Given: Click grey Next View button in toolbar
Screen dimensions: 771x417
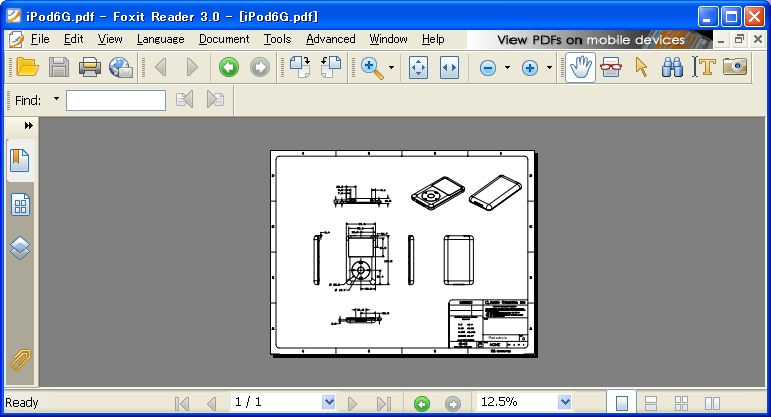Looking at the screenshot, I should pos(260,67).
